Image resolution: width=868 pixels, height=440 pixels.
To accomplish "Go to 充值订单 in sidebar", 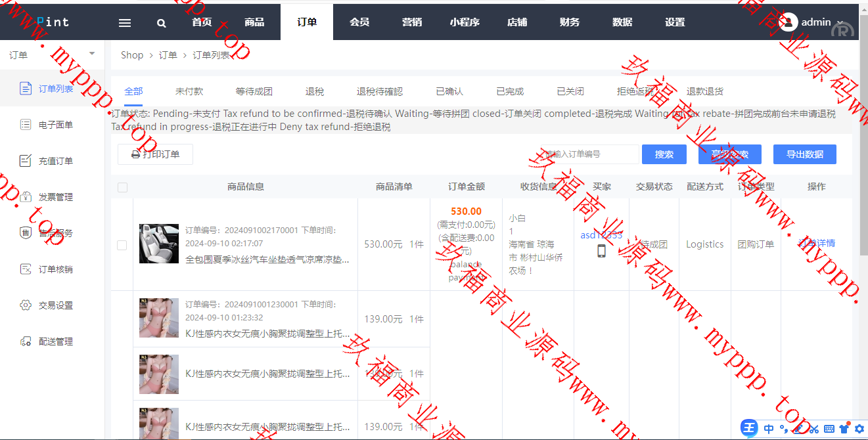I will coord(55,161).
